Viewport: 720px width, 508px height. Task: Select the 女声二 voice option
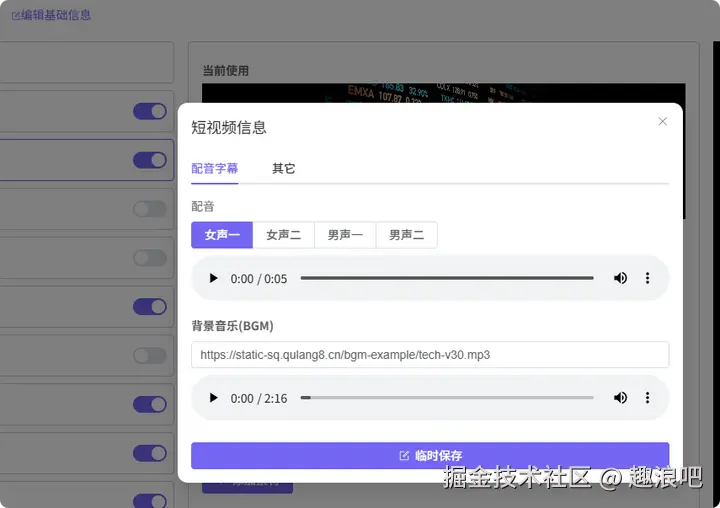point(283,235)
